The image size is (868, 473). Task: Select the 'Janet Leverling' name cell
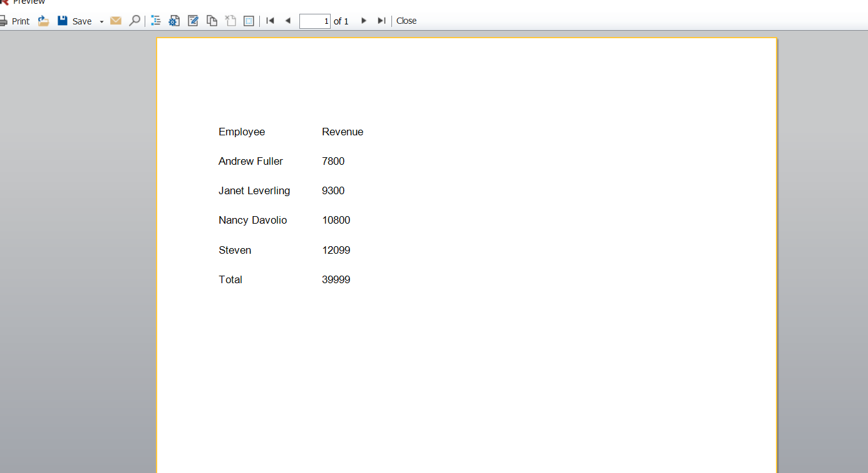(254, 190)
